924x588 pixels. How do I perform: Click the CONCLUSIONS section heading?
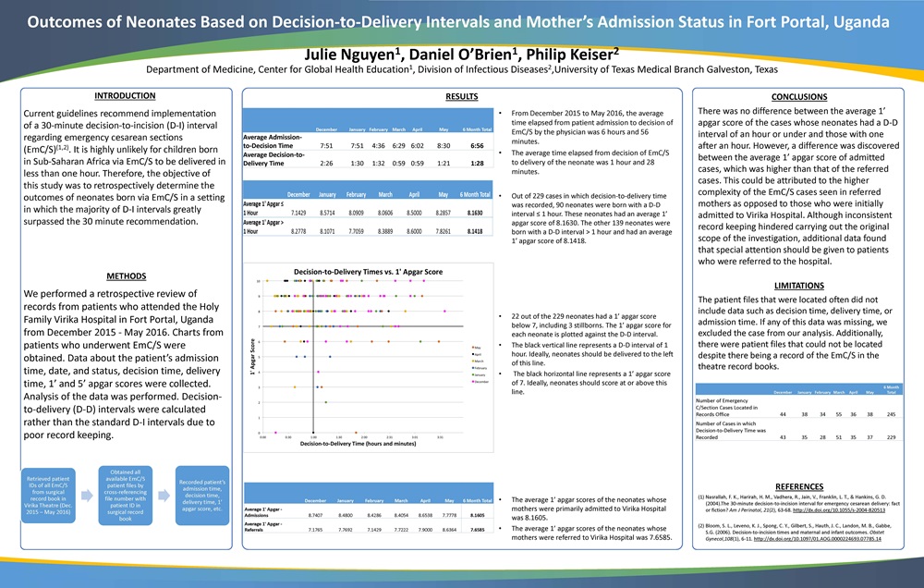tap(798, 96)
